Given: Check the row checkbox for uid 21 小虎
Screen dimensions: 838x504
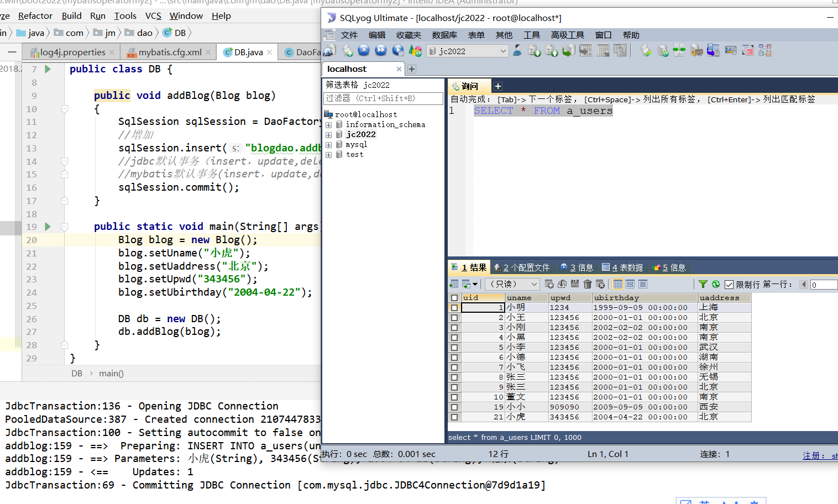Looking at the screenshot, I should tap(454, 417).
